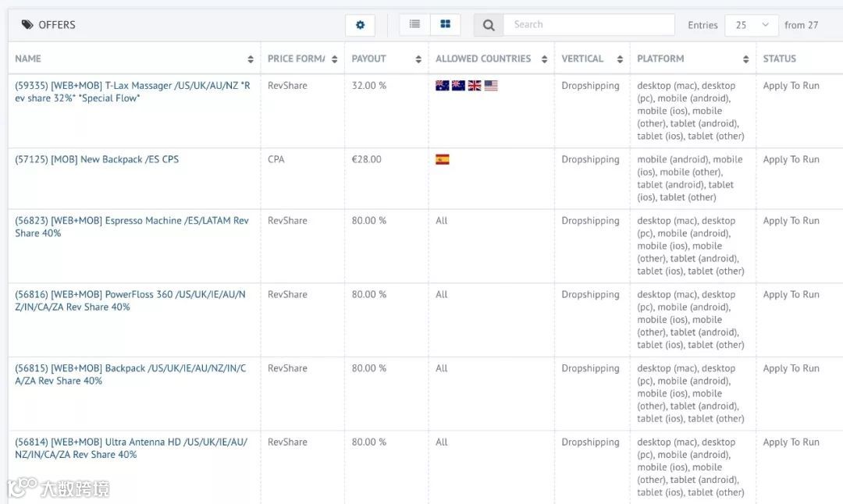843x504 pixels.
Task: Click the 'from 27' entries count text
Action: click(801, 25)
